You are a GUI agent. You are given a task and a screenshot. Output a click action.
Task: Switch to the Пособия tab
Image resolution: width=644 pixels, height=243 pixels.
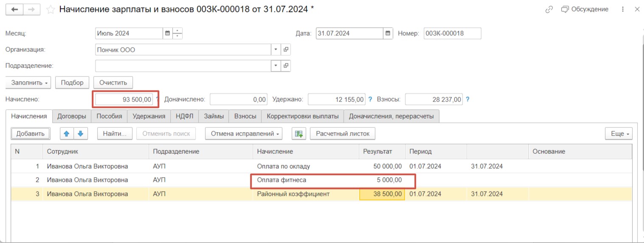(109, 116)
